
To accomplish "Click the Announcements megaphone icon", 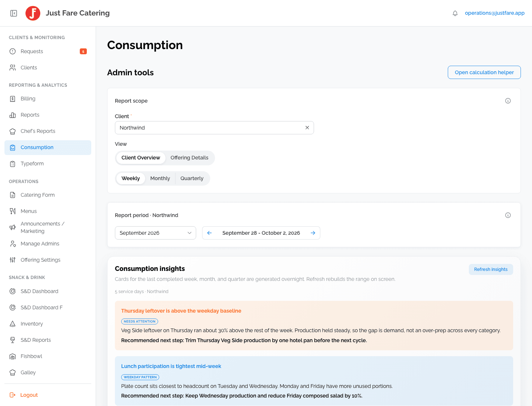I will [13, 227].
